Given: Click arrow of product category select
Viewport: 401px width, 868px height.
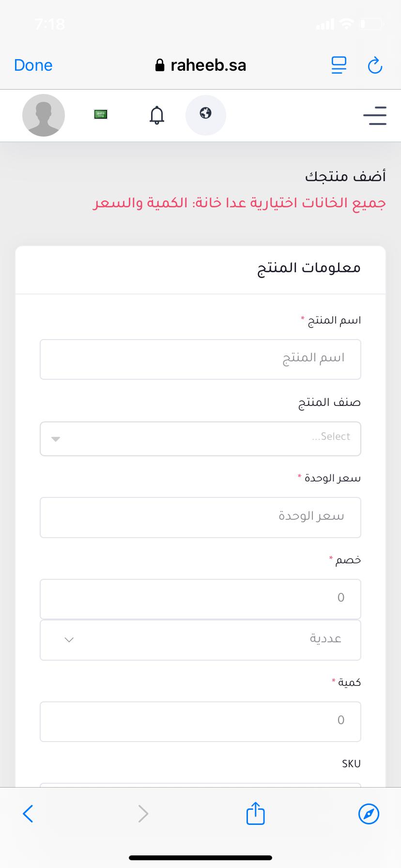Looking at the screenshot, I should click(x=56, y=439).
